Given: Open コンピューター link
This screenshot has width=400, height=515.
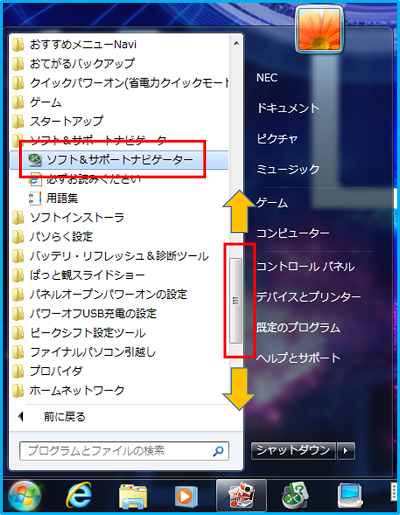Looking at the screenshot, I should (x=293, y=233).
